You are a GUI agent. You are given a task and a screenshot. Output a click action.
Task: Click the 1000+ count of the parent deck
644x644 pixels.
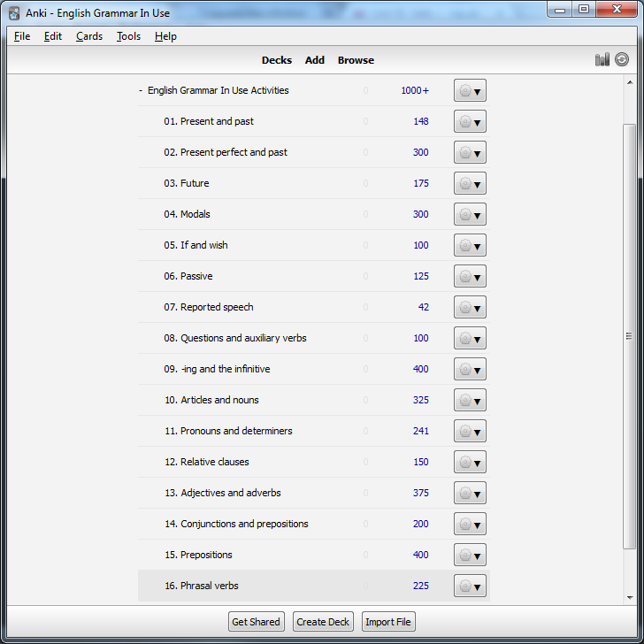[x=415, y=90]
